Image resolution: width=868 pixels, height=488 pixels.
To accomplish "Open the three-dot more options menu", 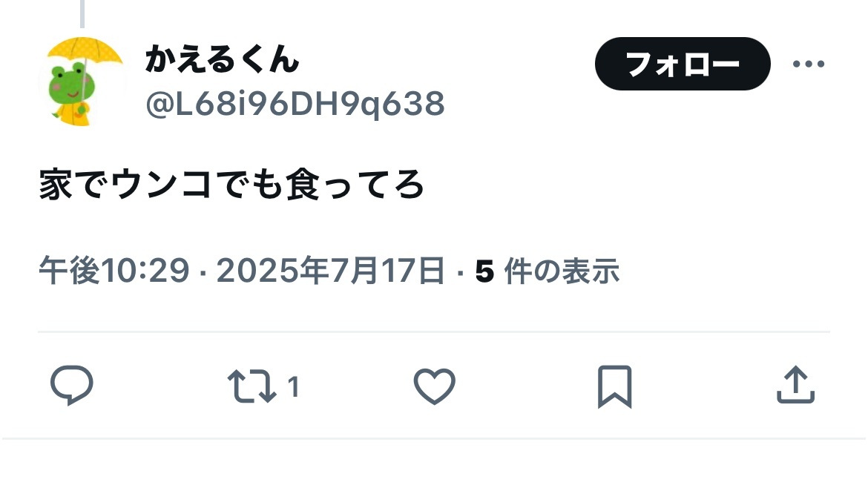I will (809, 65).
